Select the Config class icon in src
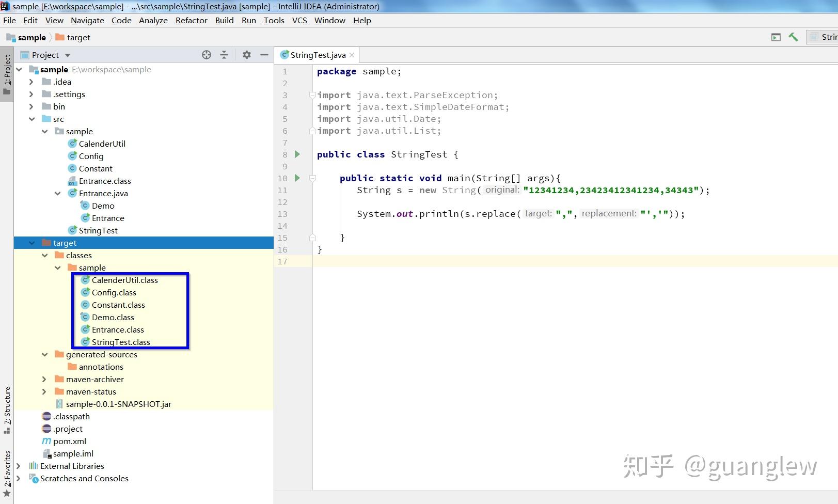The width and height of the screenshot is (838, 504). coord(72,156)
